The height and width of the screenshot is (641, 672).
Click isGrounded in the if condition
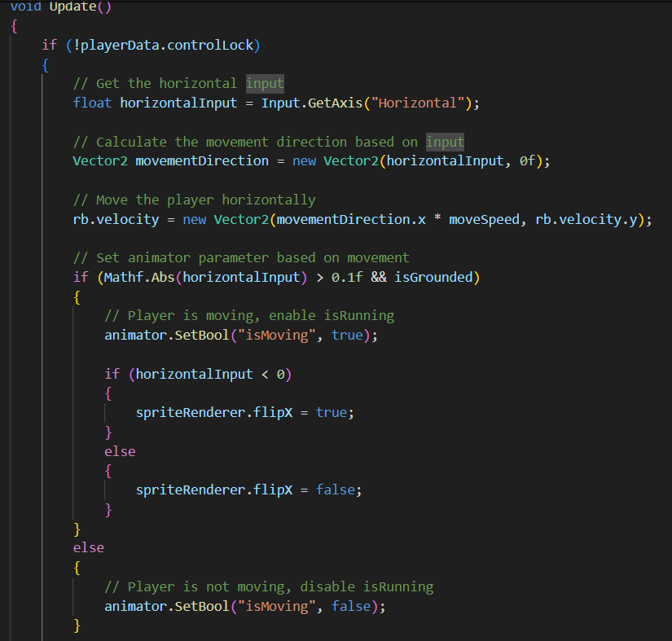point(433,278)
